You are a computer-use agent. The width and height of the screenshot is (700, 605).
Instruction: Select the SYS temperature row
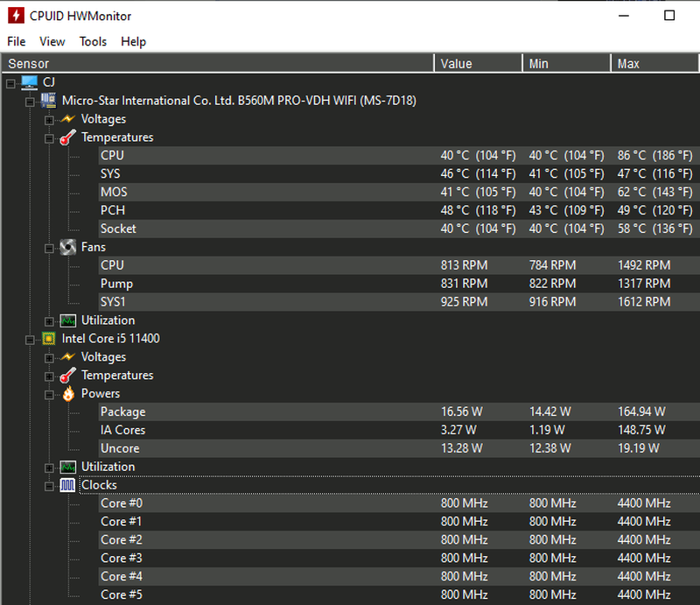click(x=399, y=174)
